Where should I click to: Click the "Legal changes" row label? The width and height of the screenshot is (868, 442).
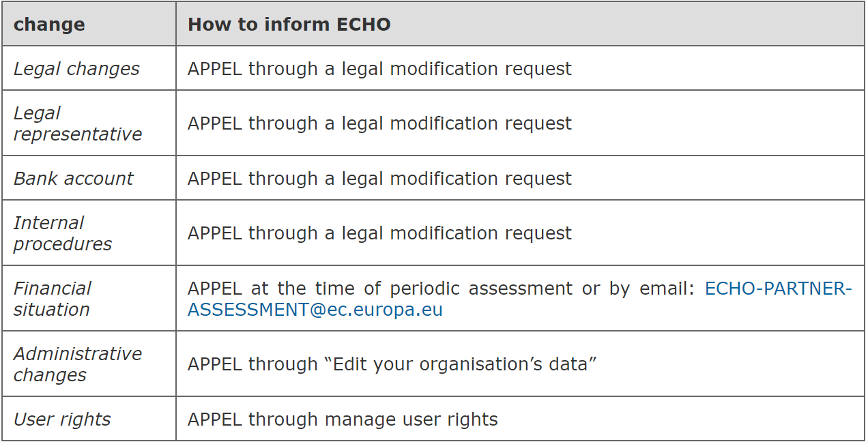(76, 69)
